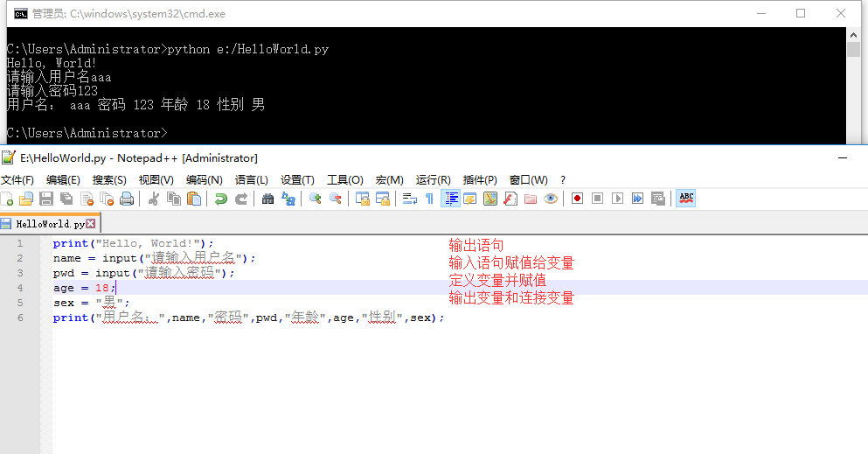Open the 视图(V) menu
Viewport: 868px width, 454px height.
(x=156, y=180)
